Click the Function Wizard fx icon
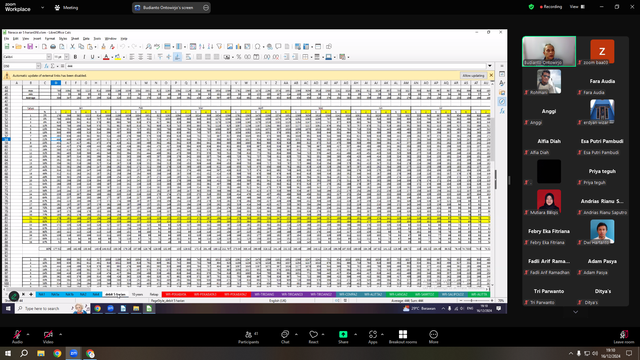Viewport: 640px width, 360px height. tap(46, 66)
